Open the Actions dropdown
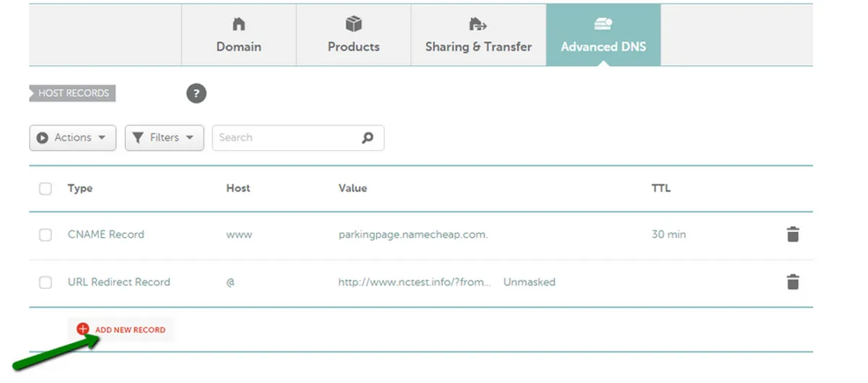Viewport: 868px width, 383px height. pyautogui.click(x=73, y=137)
